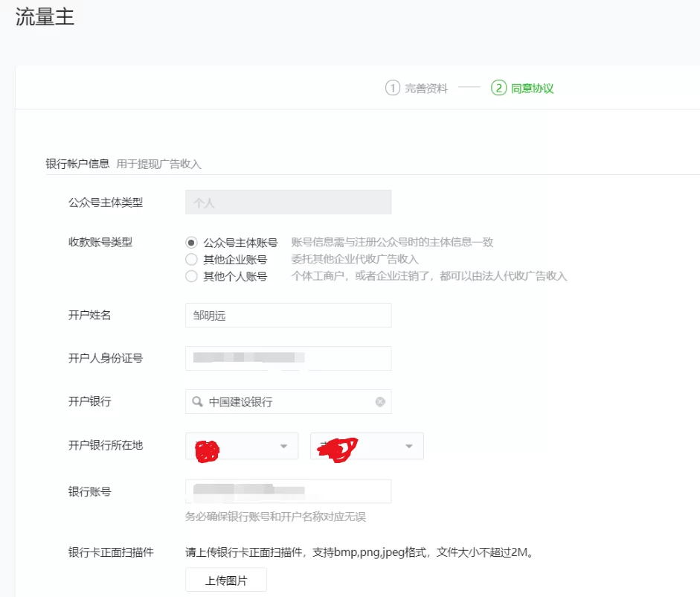Viewport: 700px width, 597px height.
Task: Clear the 中国建设银行 bank selection
Action: click(380, 402)
